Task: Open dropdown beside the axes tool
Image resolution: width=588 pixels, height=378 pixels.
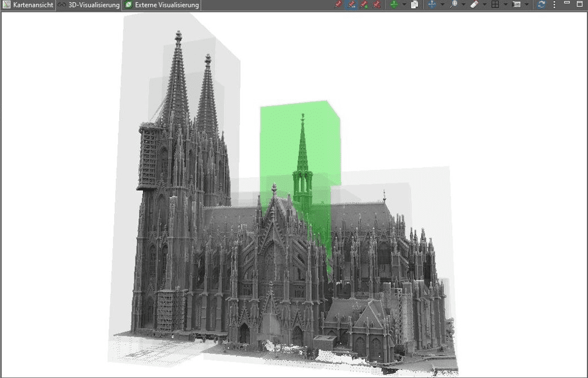Action: (x=442, y=5)
